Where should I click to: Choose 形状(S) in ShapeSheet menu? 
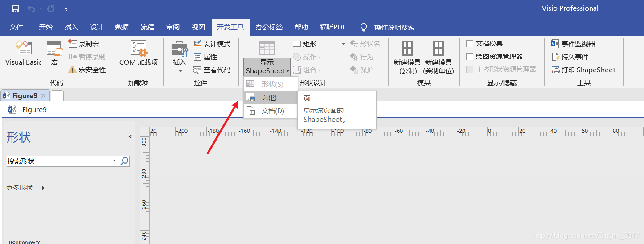(x=271, y=84)
